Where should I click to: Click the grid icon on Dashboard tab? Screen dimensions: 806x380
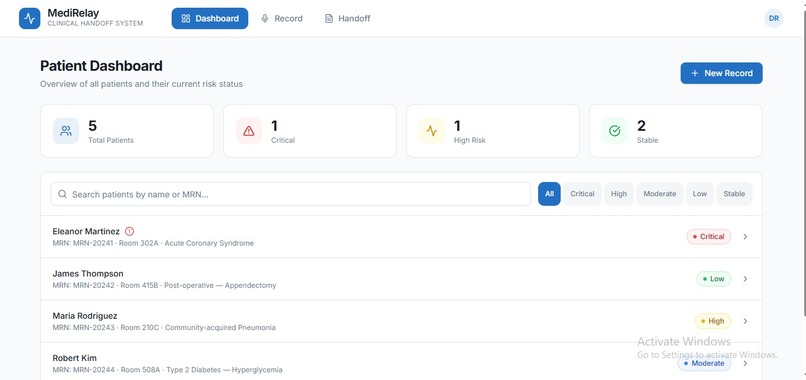coord(186,19)
